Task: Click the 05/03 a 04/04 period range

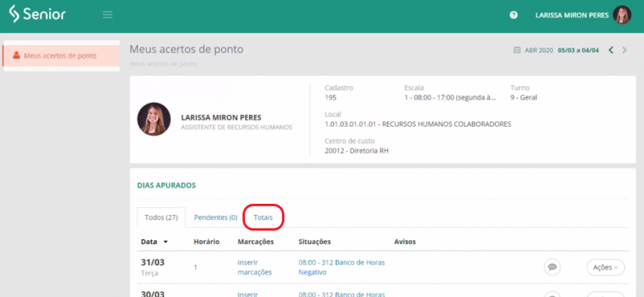Action: (578, 50)
